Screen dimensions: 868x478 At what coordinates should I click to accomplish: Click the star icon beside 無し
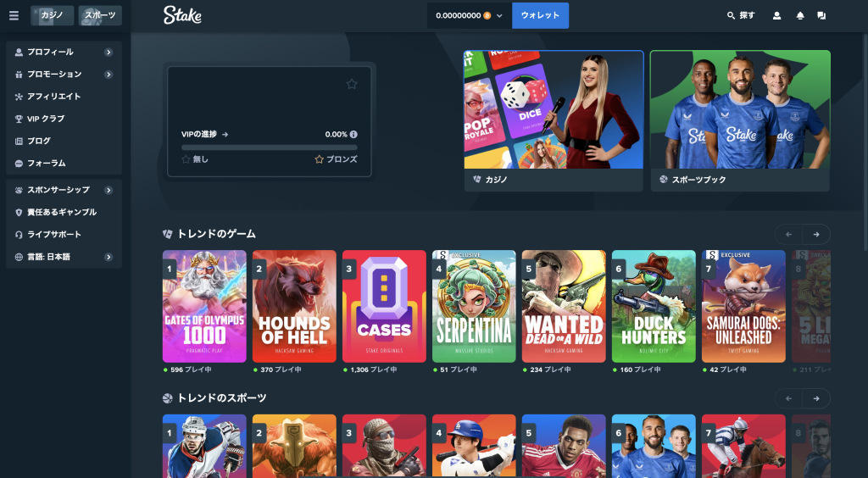[186, 159]
